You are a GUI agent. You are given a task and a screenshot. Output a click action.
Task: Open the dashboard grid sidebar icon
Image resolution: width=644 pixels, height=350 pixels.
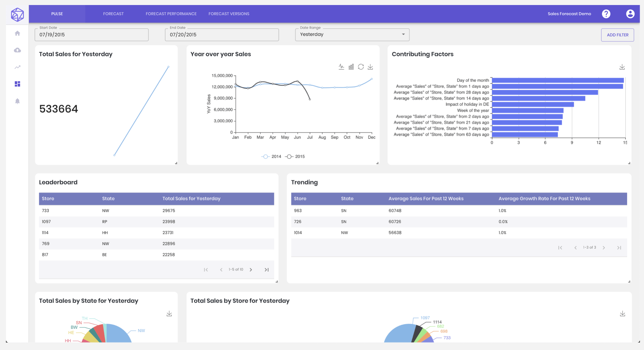pyautogui.click(x=18, y=84)
